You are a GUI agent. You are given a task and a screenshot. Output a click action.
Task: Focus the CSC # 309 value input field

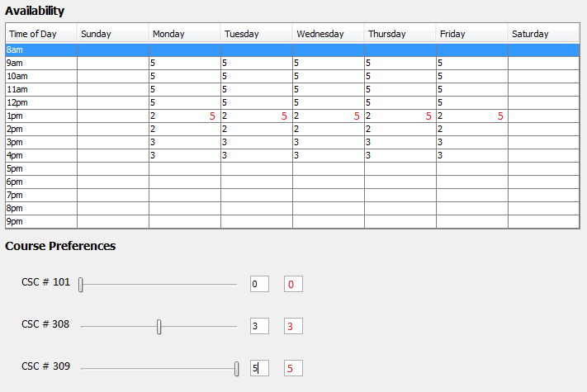click(x=259, y=368)
